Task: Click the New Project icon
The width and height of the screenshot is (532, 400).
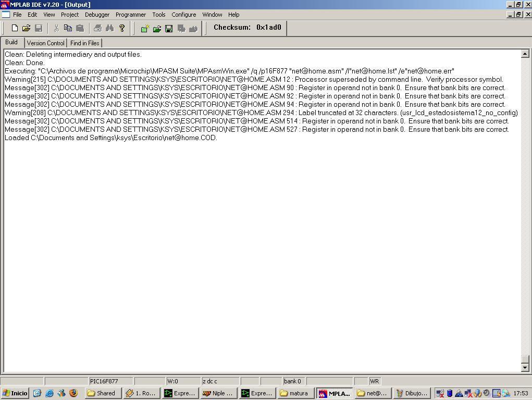Action: click(145, 29)
